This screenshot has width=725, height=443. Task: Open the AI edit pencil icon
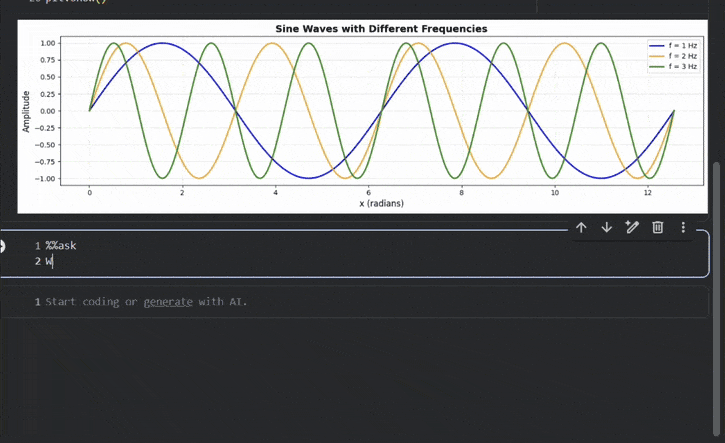pyautogui.click(x=632, y=227)
